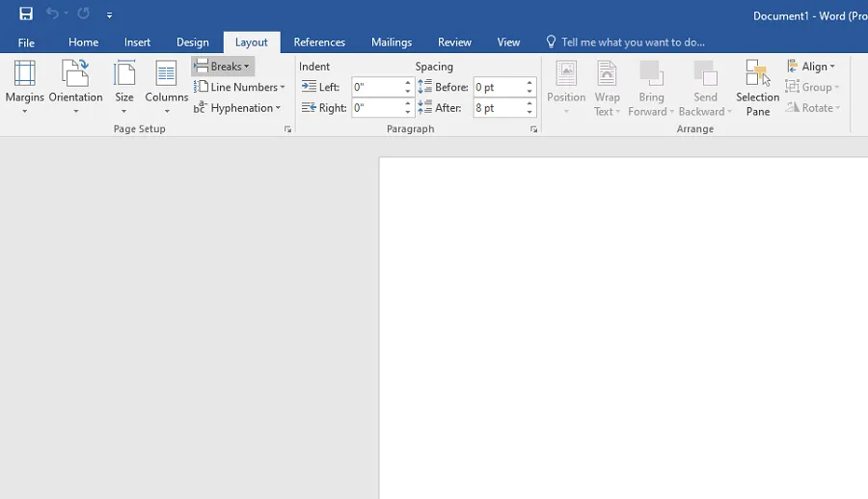This screenshot has width=868, height=499.
Task: Increase the Indent Right value
Action: coord(407,103)
